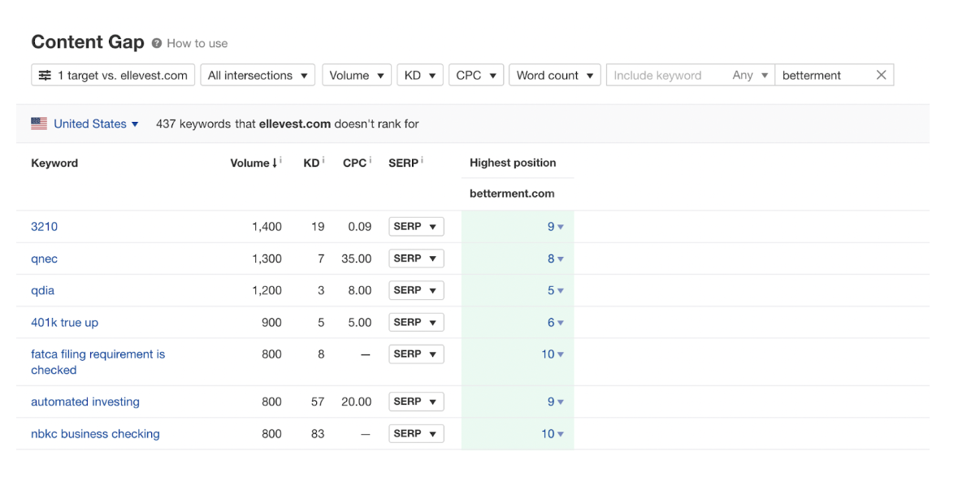Viewport: 980px width, 478px height.
Task: Click the United States flag icon
Action: (38, 123)
